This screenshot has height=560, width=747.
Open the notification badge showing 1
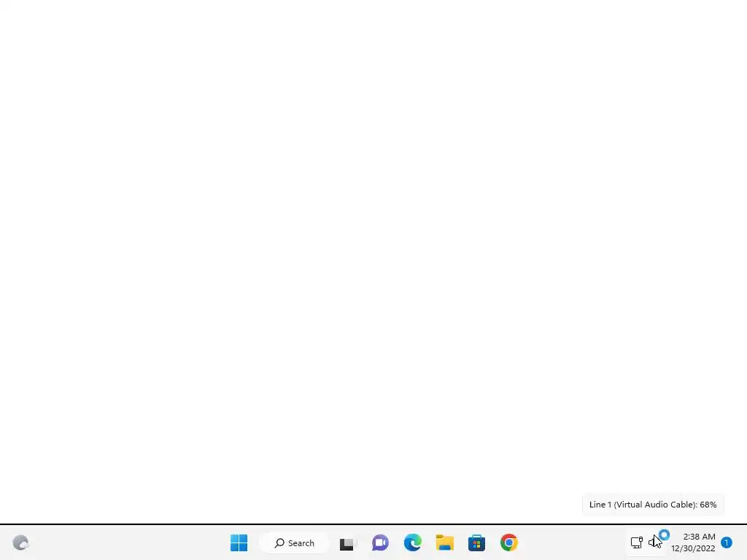pos(727,542)
